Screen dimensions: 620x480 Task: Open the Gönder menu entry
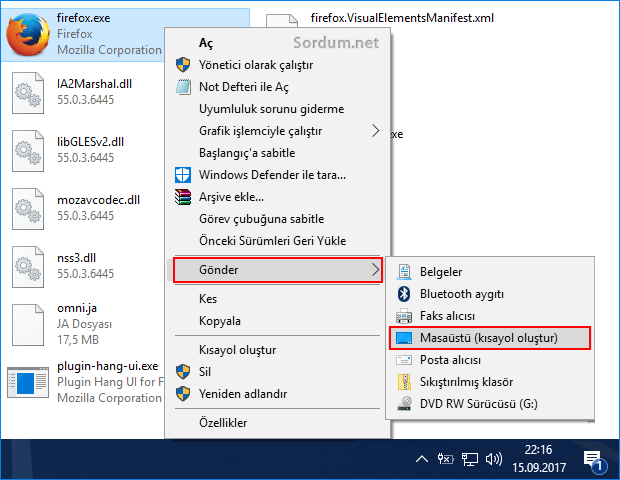point(278,270)
